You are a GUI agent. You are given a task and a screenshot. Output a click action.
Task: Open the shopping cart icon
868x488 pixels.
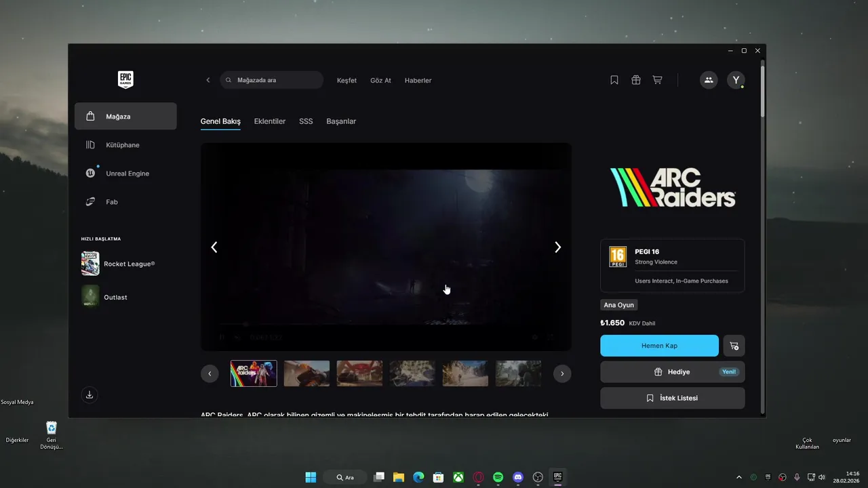pos(657,80)
